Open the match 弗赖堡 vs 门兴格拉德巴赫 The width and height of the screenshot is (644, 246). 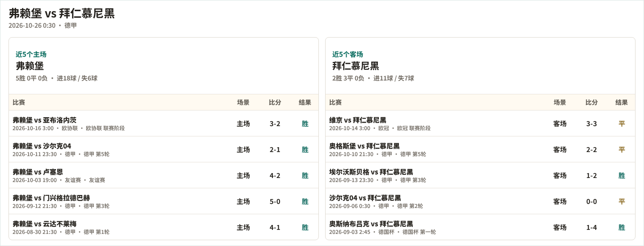coord(51,198)
